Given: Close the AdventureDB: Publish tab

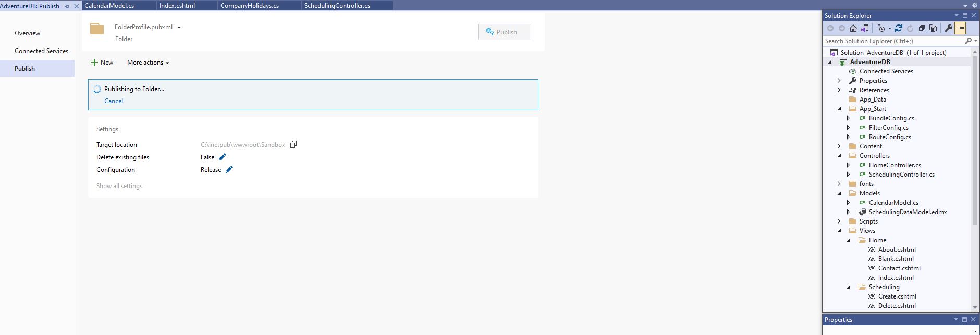Looking at the screenshot, I should (x=77, y=6).
